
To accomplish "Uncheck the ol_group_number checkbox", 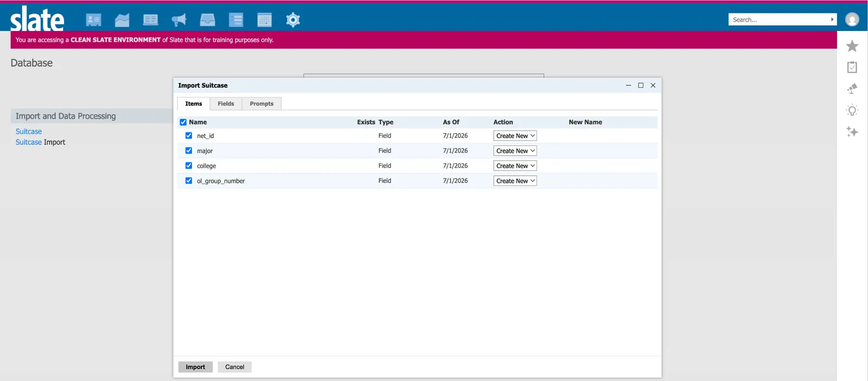I will point(189,181).
